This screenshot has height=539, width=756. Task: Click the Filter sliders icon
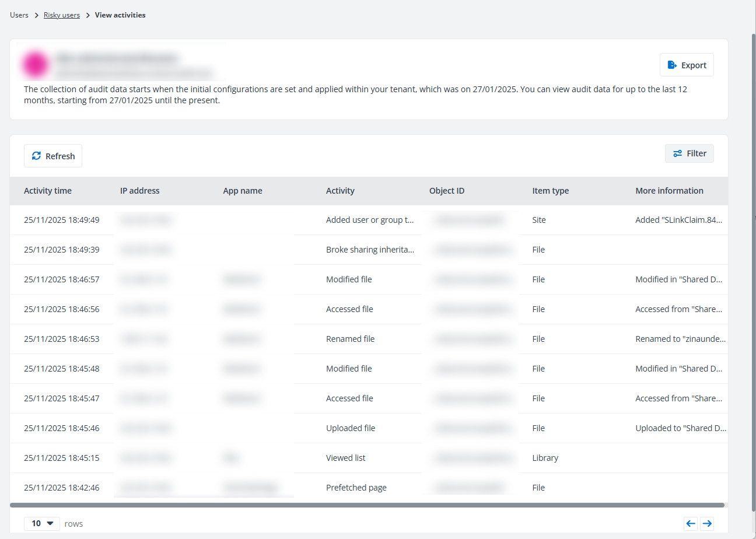[x=678, y=153]
